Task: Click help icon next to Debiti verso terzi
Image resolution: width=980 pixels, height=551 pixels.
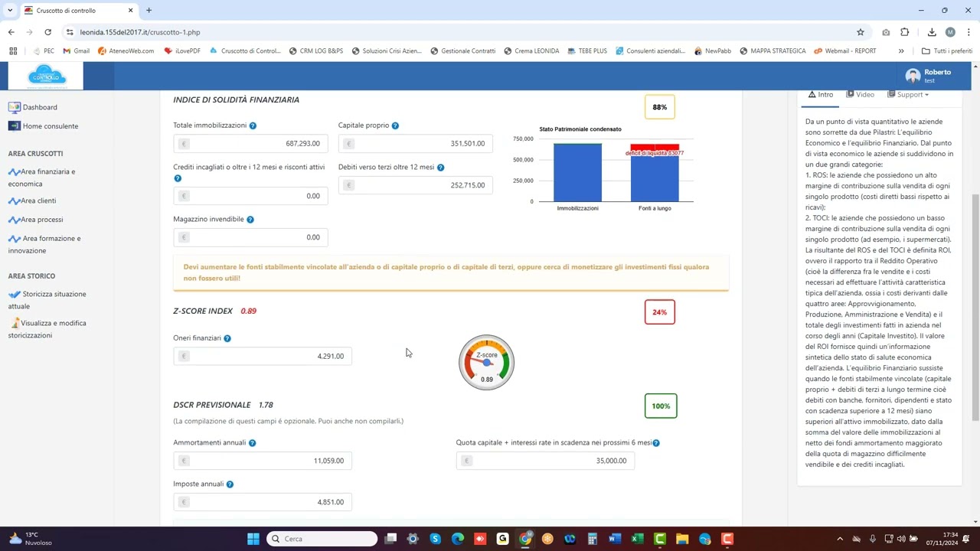Action: pos(440,168)
